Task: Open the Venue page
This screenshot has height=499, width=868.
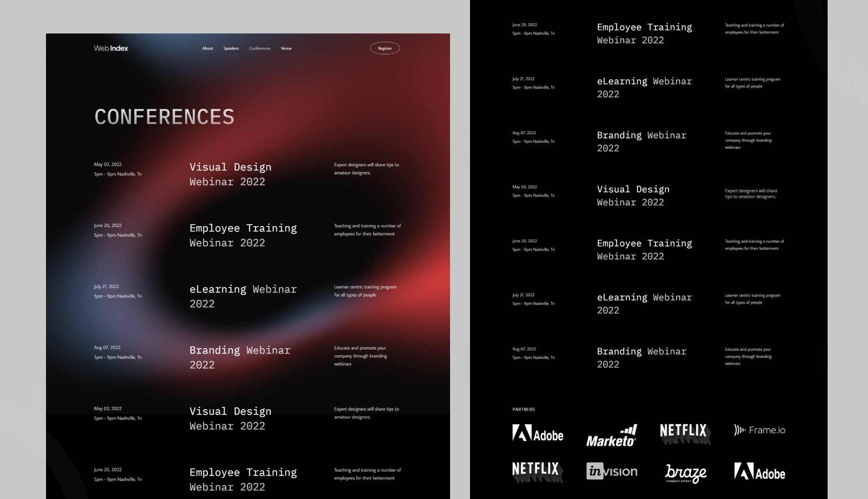Action: [286, 48]
